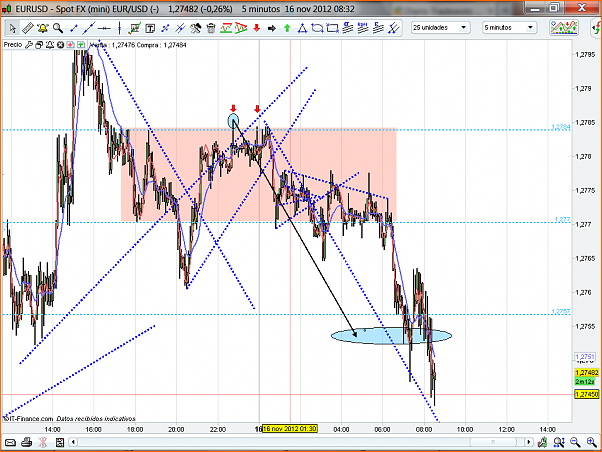Screen dimensions: 602x452
Task: Select the text annotation tool
Action: [x=150, y=28]
